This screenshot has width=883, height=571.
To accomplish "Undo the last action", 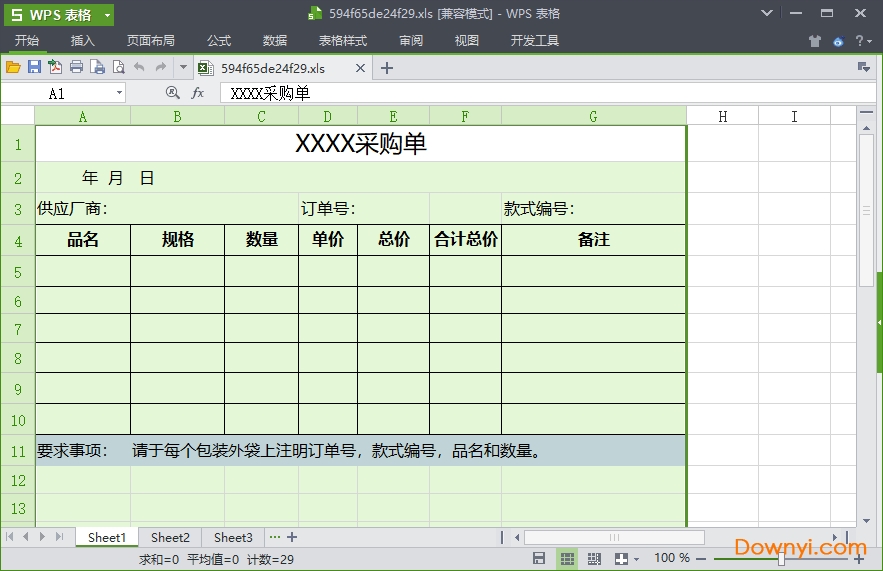I will click(139, 68).
